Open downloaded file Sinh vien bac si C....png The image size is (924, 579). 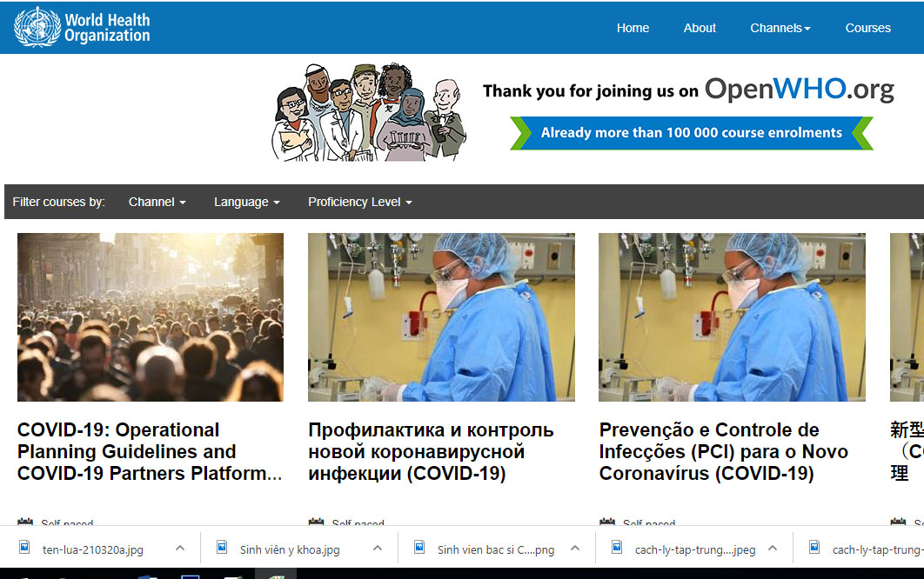[x=496, y=550]
